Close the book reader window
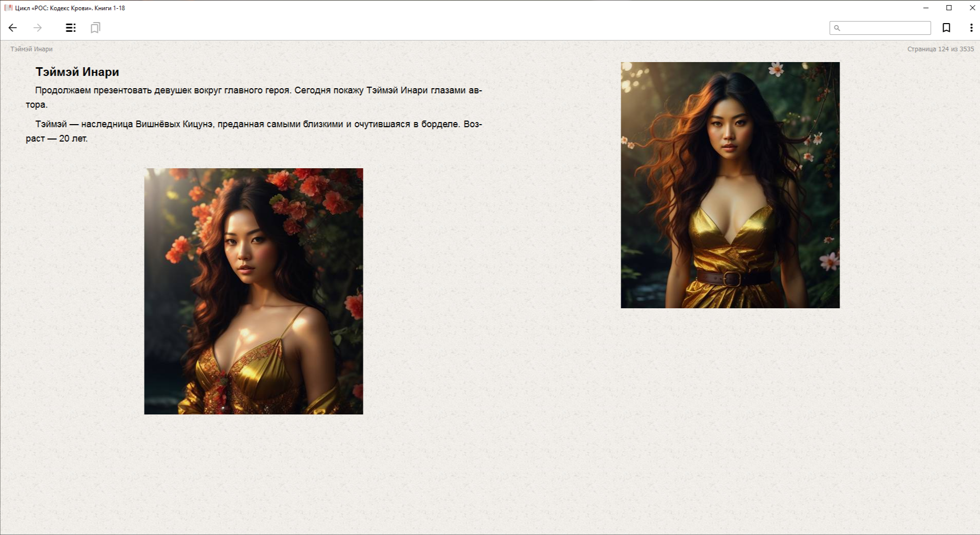980x535 pixels. pyautogui.click(x=972, y=8)
